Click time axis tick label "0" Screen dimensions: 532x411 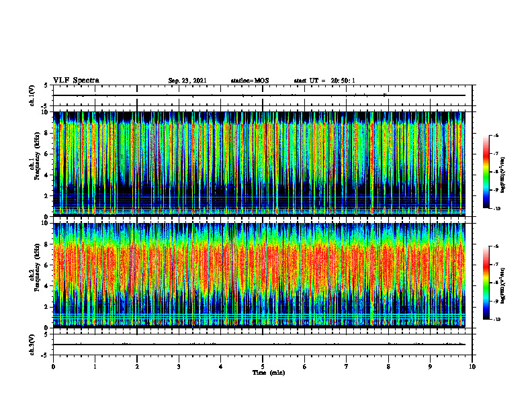click(53, 367)
